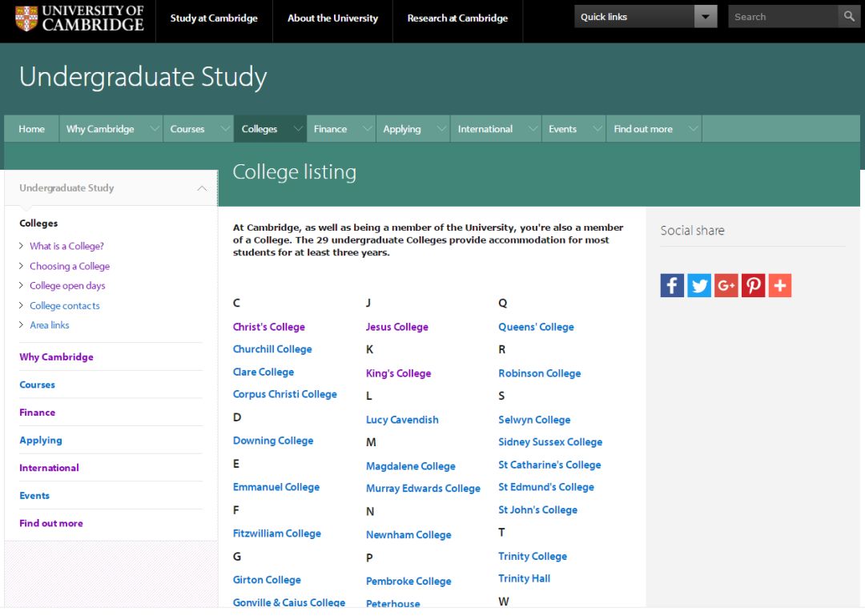
Task: Open the Fitzwilliam College link
Action: (277, 533)
